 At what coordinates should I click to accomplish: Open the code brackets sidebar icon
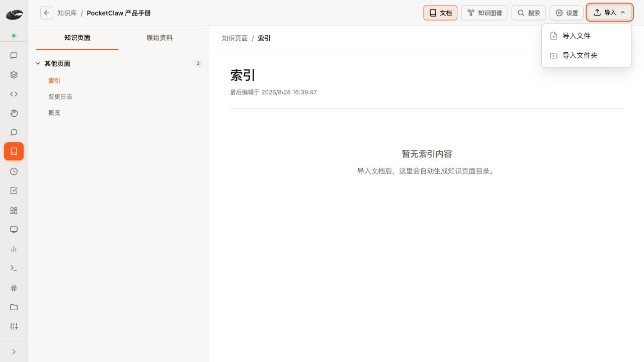14,94
